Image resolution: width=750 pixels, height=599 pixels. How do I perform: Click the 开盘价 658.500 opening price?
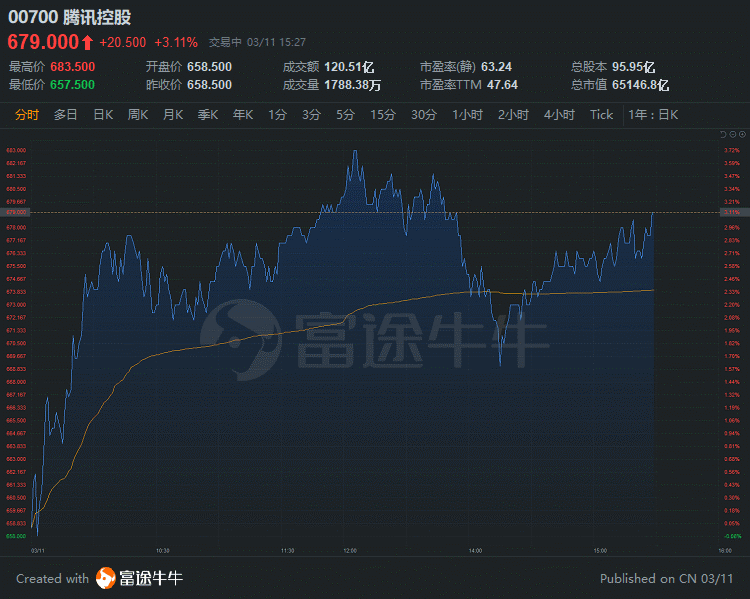coord(189,67)
